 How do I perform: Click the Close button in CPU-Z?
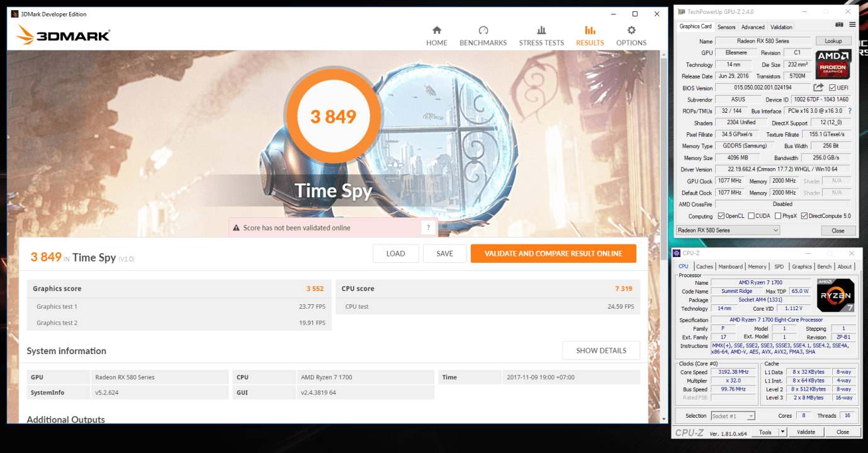pyautogui.click(x=843, y=432)
